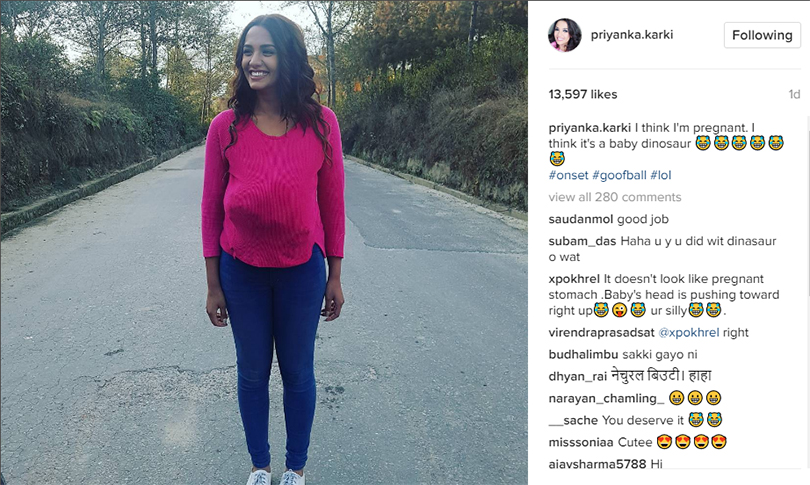
Task: Click the 13,597 likes count
Action: click(583, 94)
